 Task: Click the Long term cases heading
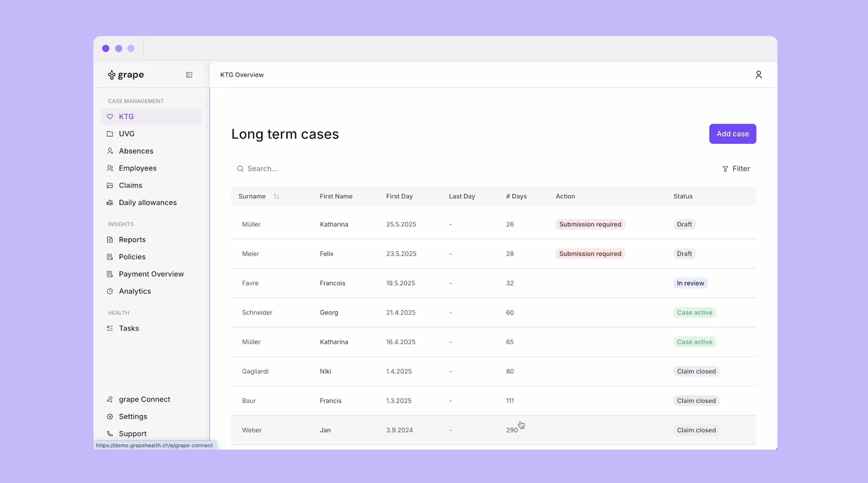point(285,134)
